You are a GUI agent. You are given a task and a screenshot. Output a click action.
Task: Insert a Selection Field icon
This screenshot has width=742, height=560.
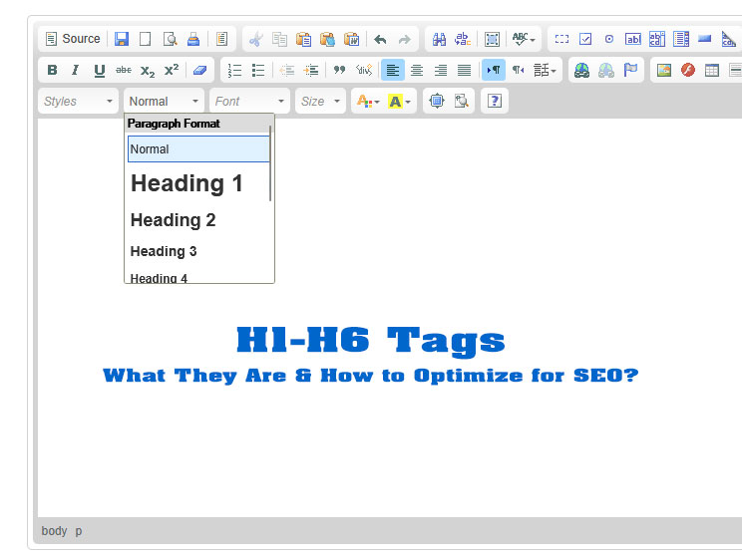pyautogui.click(x=681, y=39)
